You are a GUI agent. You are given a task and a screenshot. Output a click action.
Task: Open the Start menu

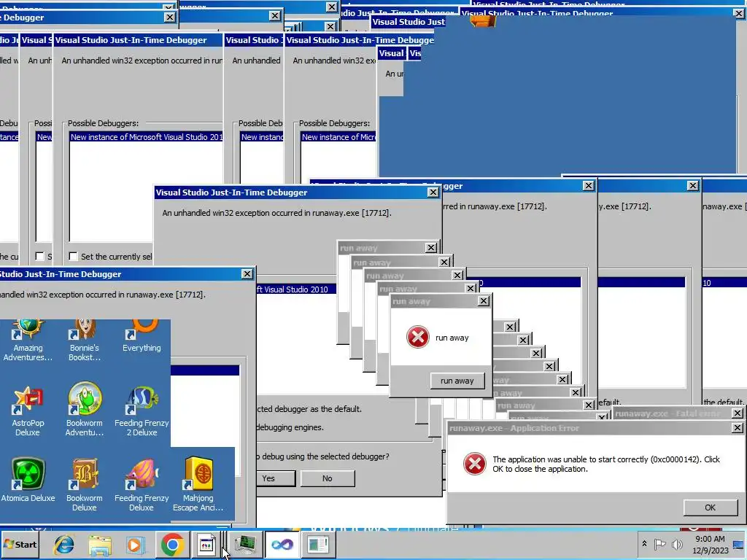click(20, 544)
